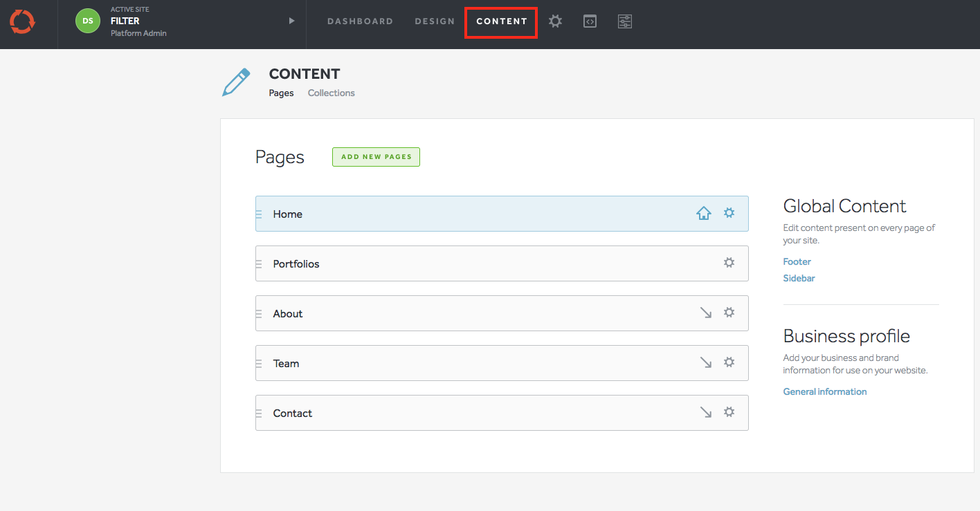Open settings gear for Contact page

[x=729, y=412]
